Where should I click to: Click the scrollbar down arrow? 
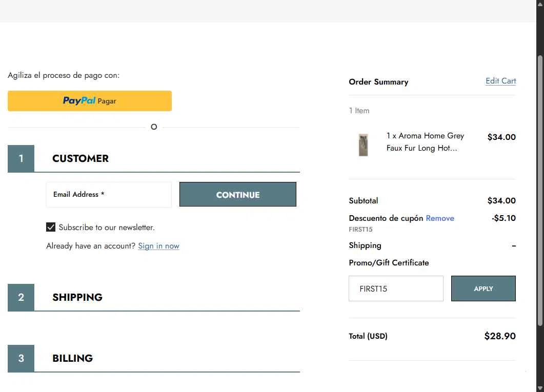(x=540, y=388)
